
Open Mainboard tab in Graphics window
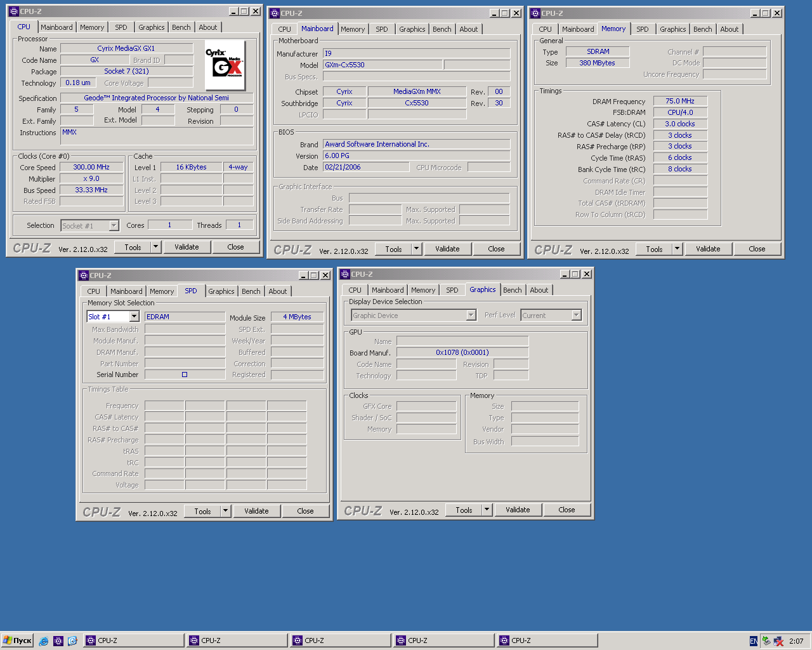click(388, 290)
